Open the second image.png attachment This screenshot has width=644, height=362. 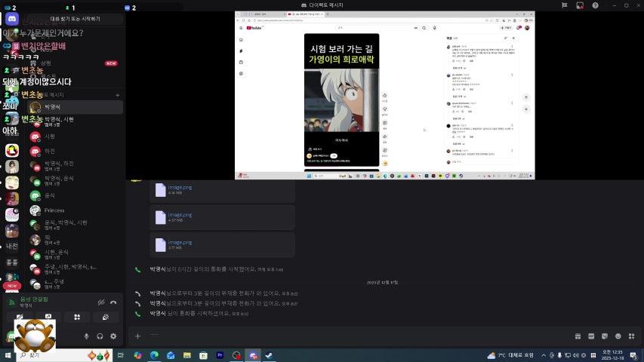180,215
